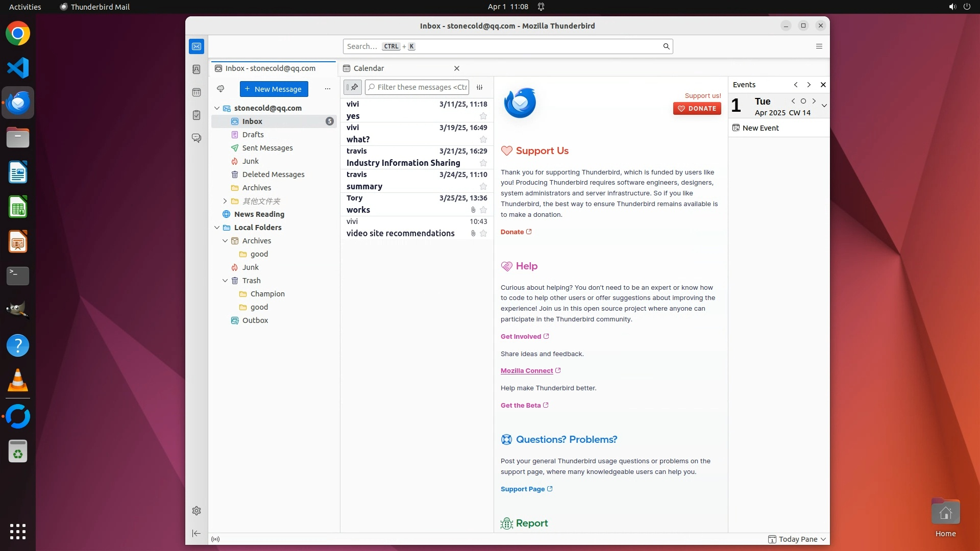Collapse the stonecold@qq.com account tree
This screenshot has width=980, height=551.
point(217,108)
